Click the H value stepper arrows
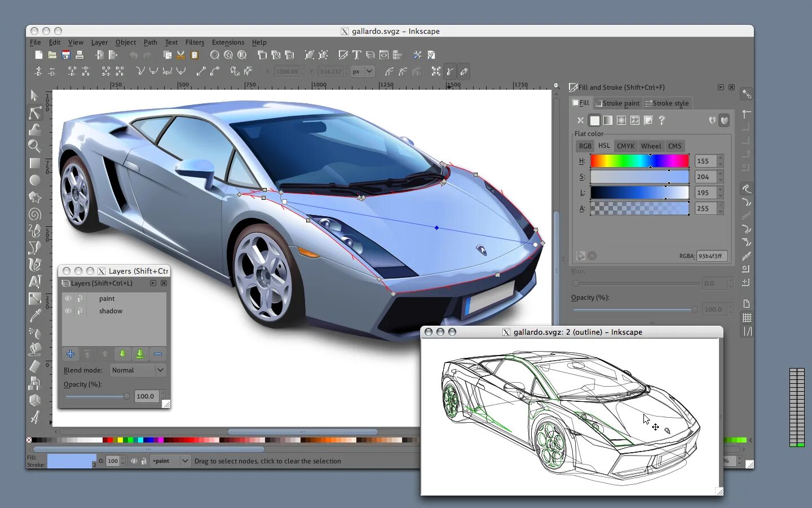 point(720,161)
